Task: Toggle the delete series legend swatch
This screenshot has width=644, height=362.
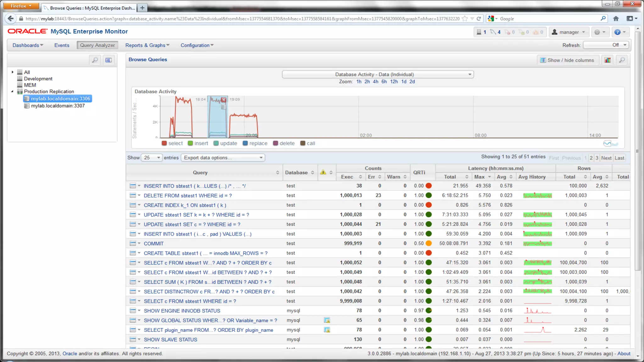Action: pyautogui.click(x=275, y=143)
